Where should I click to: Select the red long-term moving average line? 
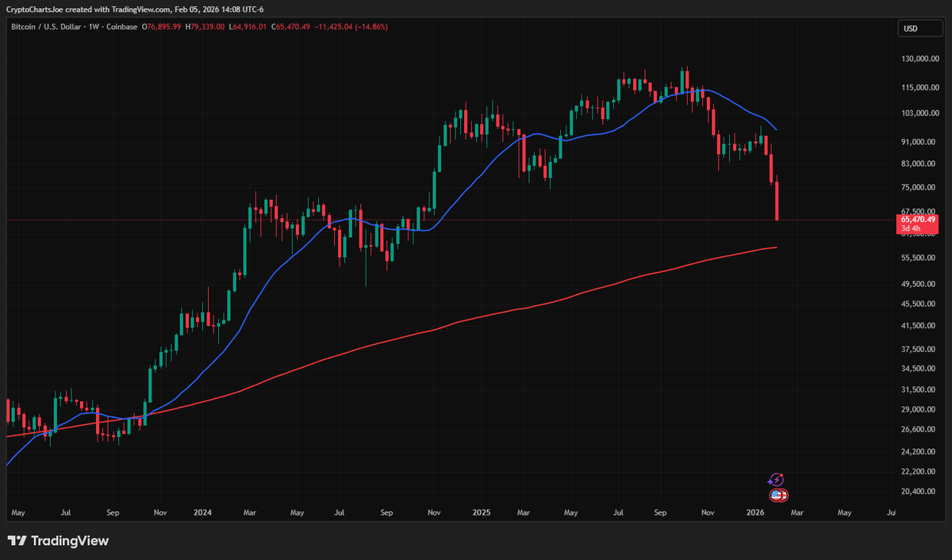(x=476, y=317)
